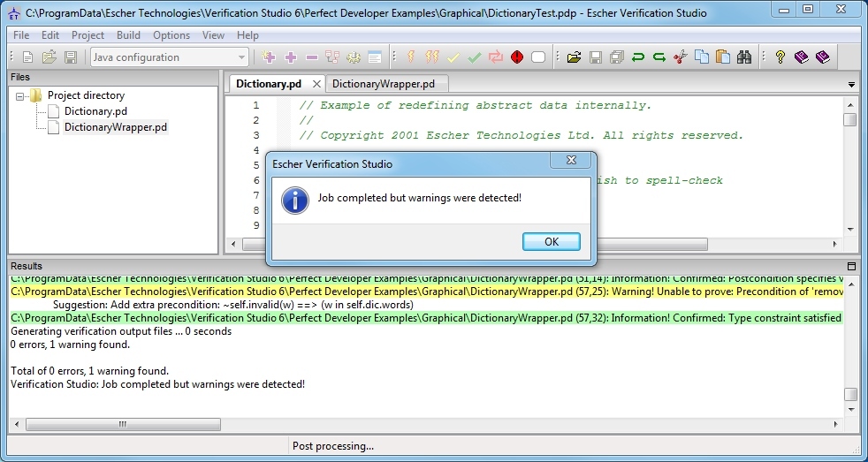
Task: Click the window layout list icon
Action: click(375, 57)
